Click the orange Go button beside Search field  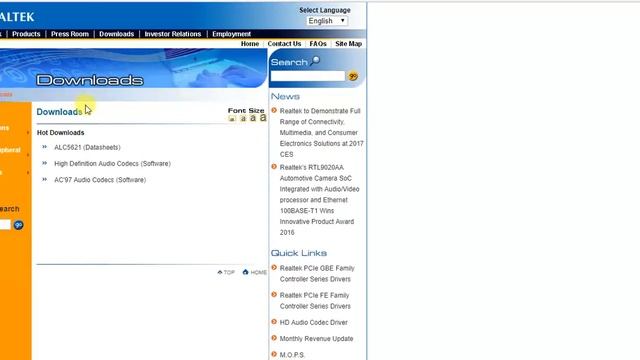(x=353, y=76)
